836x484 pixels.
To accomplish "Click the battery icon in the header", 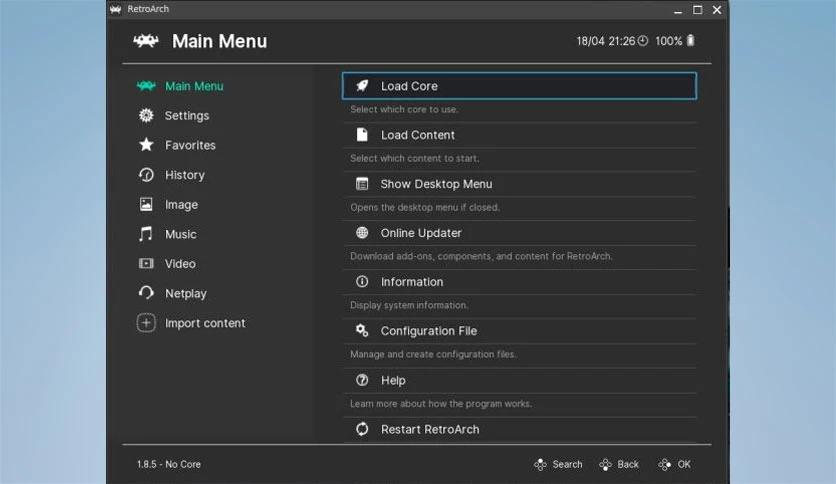I will (x=690, y=41).
